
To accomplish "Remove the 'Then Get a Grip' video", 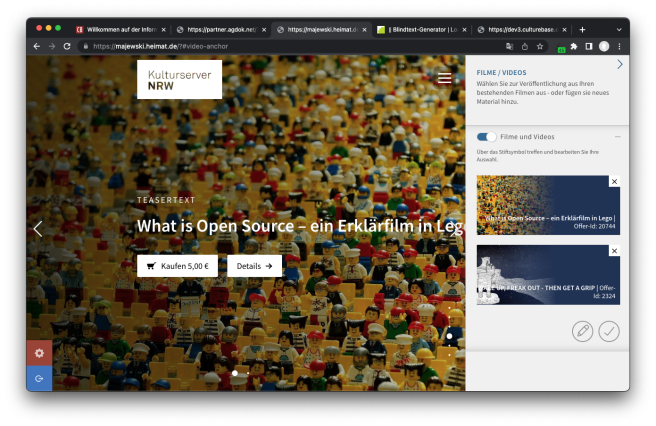I will (x=614, y=251).
